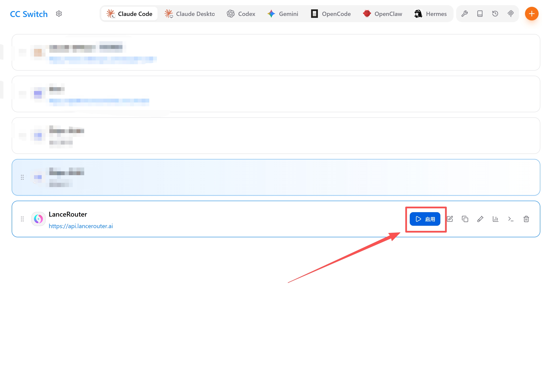
Task: Open the settings gear next to CC Switch
Action: 59,14
